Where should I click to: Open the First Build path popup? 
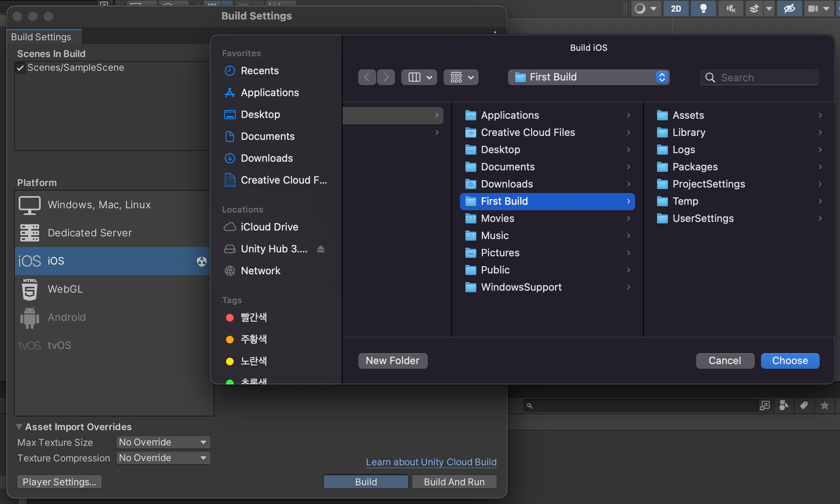click(x=588, y=77)
